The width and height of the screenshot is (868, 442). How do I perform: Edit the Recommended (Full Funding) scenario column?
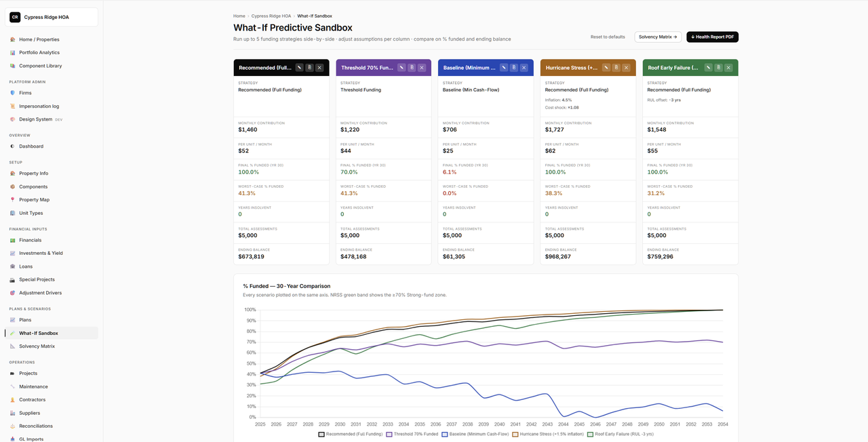click(x=300, y=68)
